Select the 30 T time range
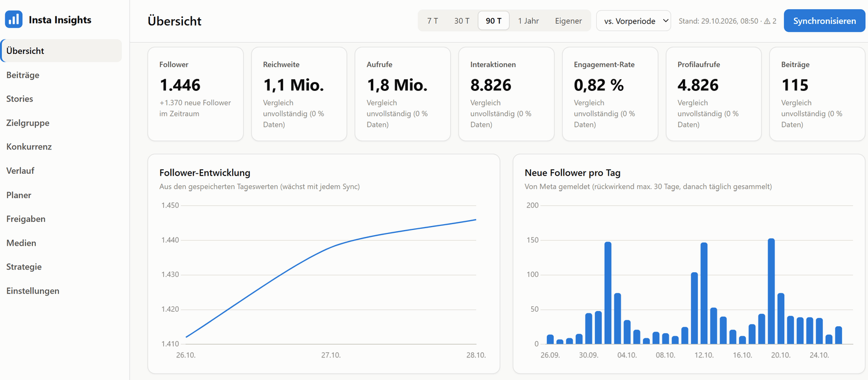This screenshot has height=380, width=868. 462,21
